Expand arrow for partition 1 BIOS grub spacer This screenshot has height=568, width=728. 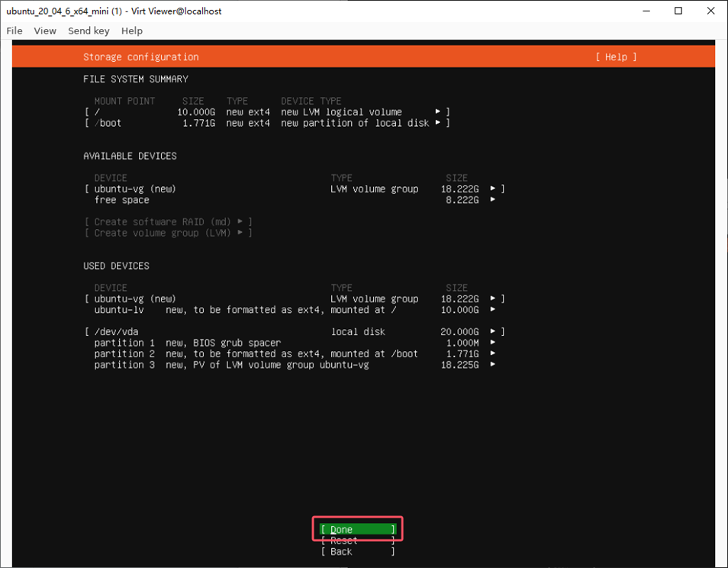click(493, 342)
